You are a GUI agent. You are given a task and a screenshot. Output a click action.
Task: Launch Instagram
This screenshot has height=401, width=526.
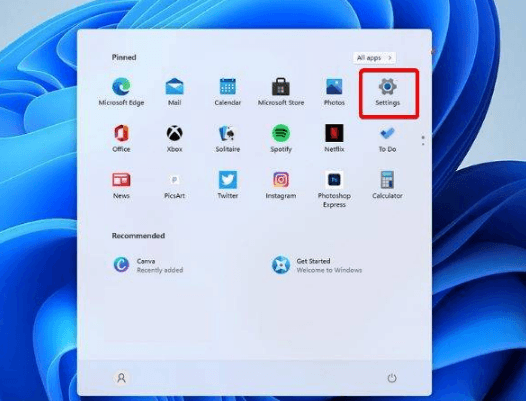(281, 185)
